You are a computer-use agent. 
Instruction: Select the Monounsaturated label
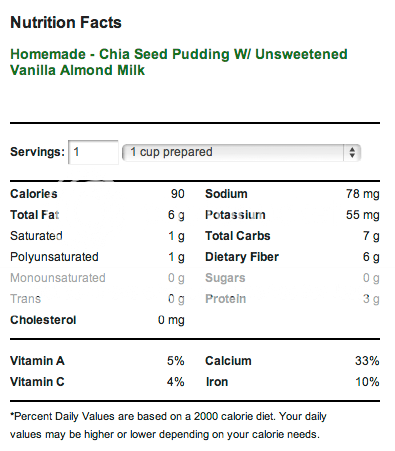(x=58, y=278)
